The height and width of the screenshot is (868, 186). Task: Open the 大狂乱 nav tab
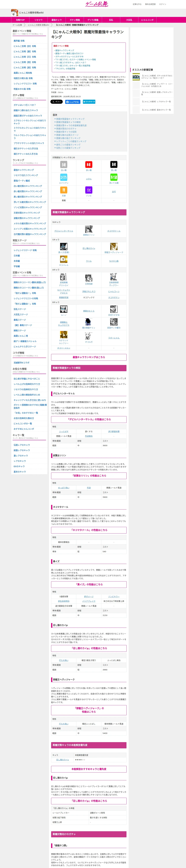tap(129, 20)
